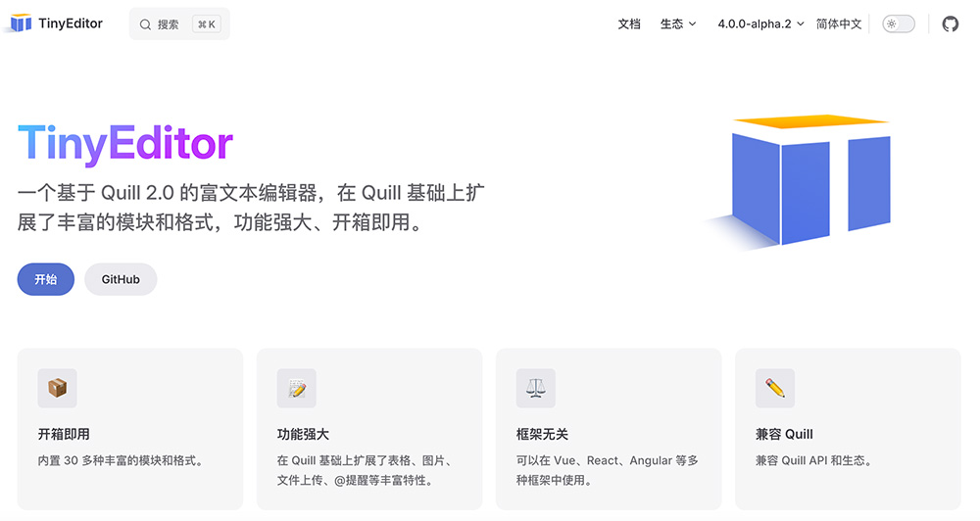980x521 pixels.
Task: Open the 文档 nav link
Action: 629,24
